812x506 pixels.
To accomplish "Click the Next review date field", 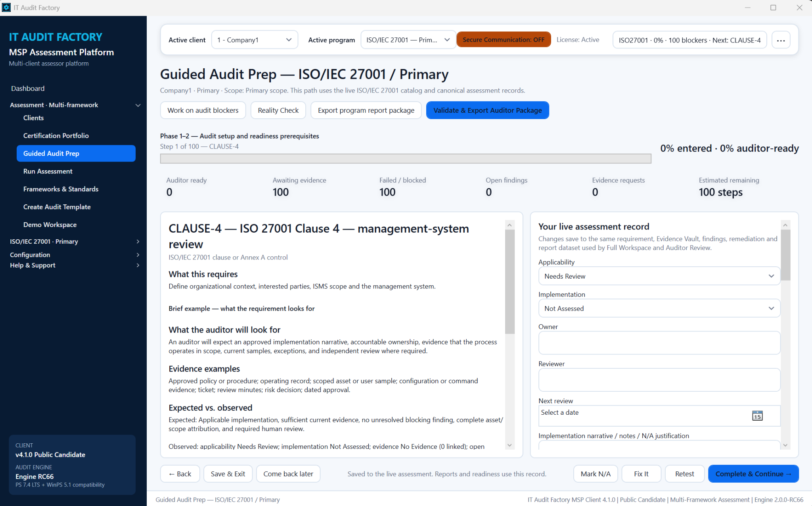I will [x=659, y=416].
